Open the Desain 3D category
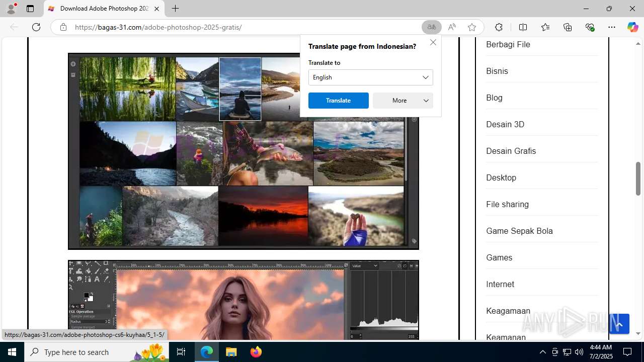 (x=505, y=124)
